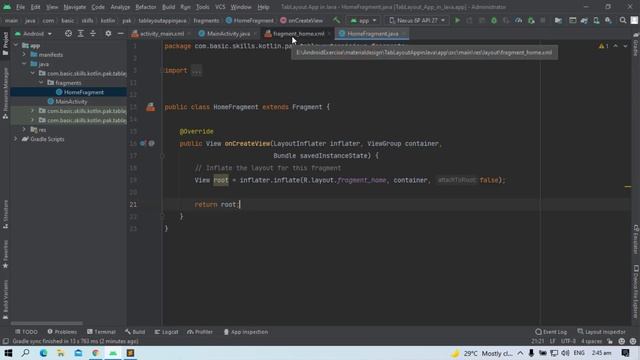
Task: Expand the manifests folder
Action: pos(24,54)
